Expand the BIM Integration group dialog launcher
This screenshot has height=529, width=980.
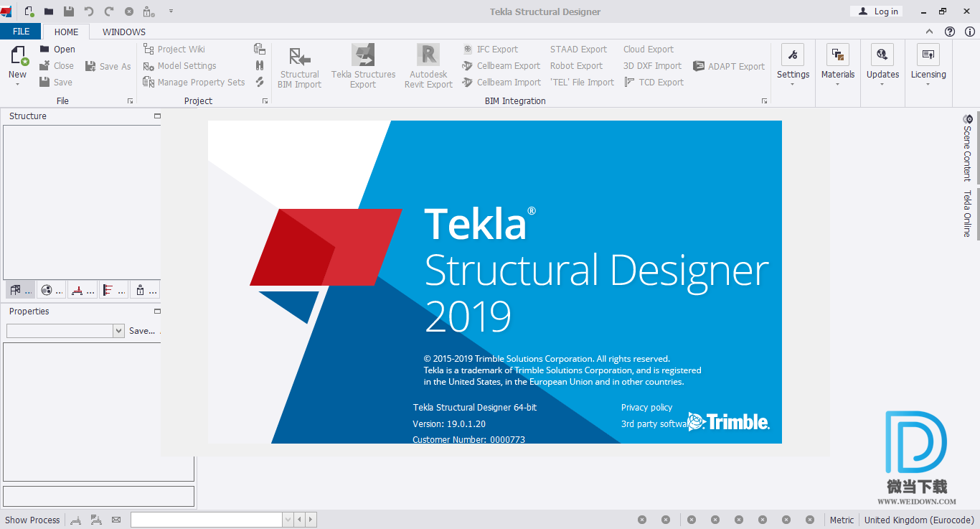[x=765, y=101]
